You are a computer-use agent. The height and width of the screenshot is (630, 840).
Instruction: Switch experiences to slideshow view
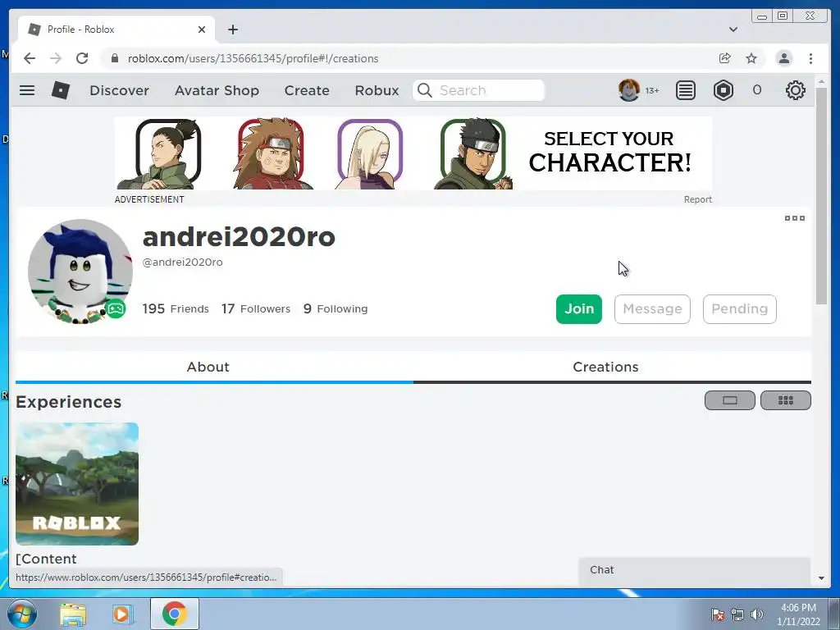729,400
